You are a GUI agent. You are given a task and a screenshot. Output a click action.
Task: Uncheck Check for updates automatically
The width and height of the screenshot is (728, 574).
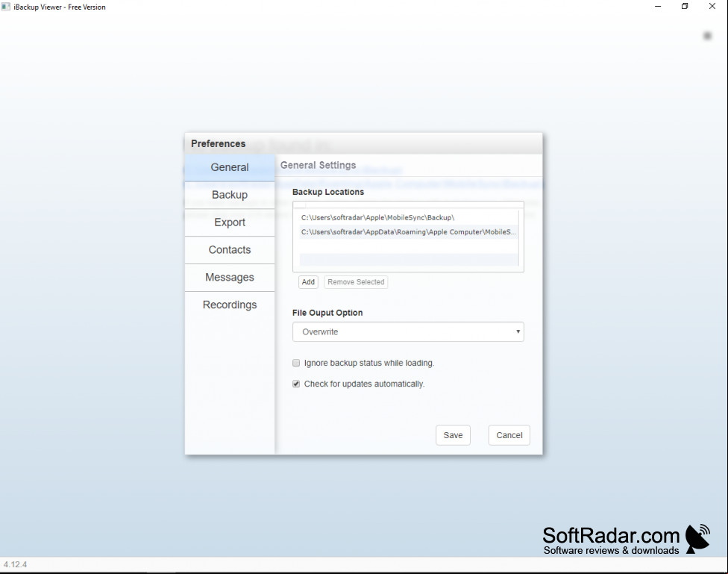point(296,384)
